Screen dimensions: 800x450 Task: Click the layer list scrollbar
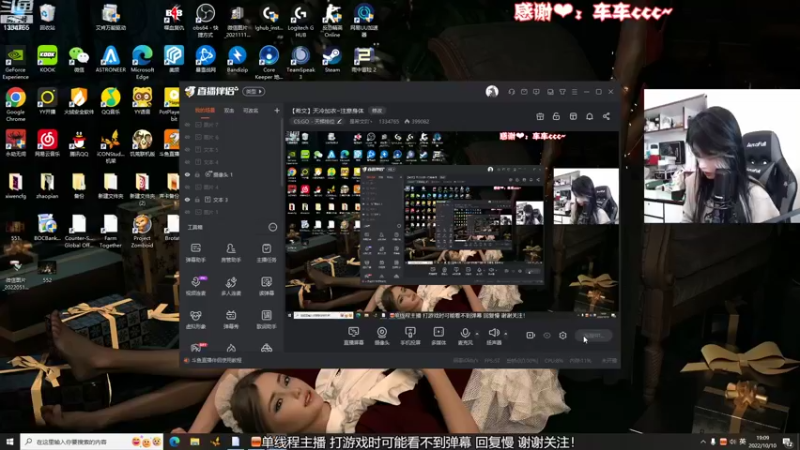(x=282, y=153)
